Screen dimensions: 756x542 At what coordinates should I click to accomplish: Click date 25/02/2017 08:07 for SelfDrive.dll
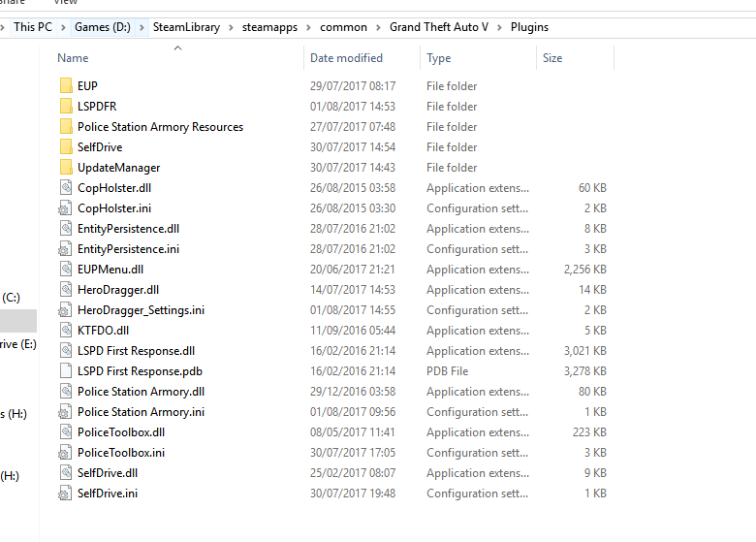click(x=353, y=472)
